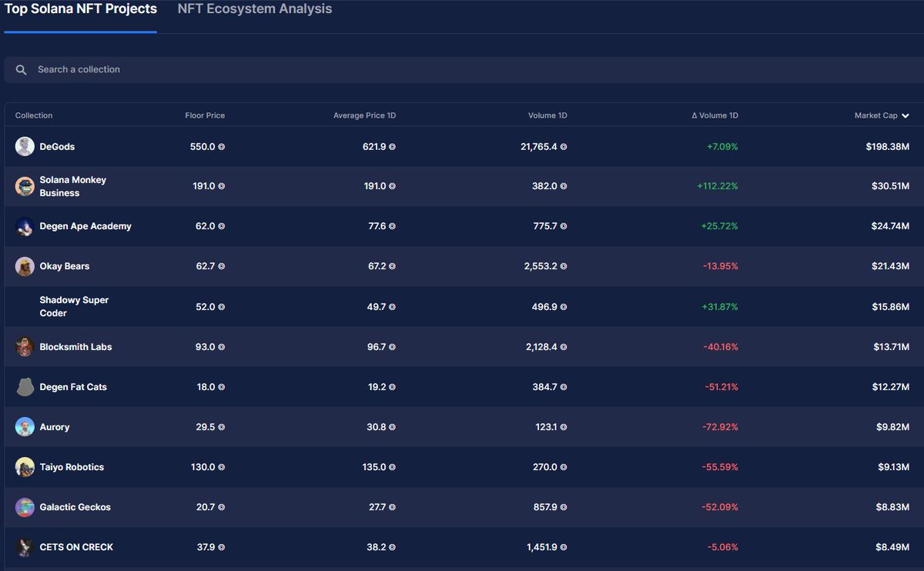Open the Degen Ape Academy name
This screenshot has width=924, height=571.
point(85,226)
